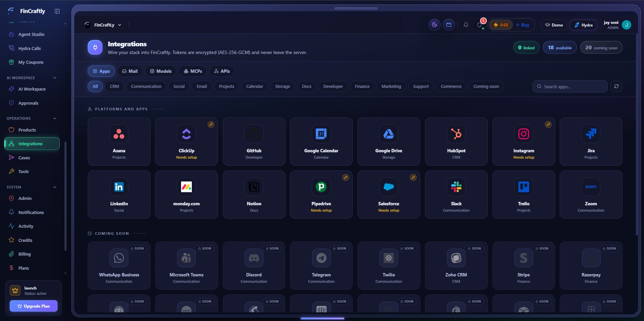Click the key badge on Instagram card
This screenshot has height=321, width=644.
[x=548, y=124]
